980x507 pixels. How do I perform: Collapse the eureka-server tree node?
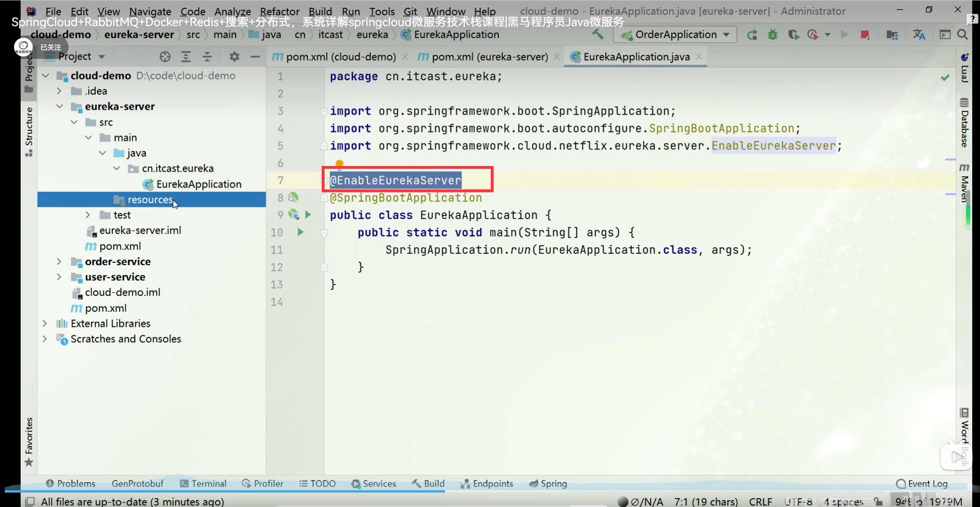pos(60,106)
